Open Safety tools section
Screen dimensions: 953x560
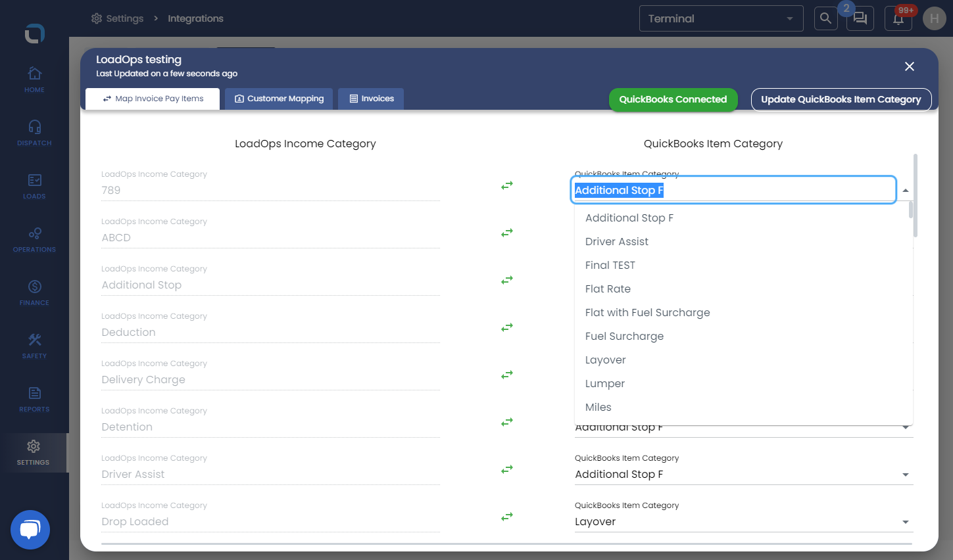coord(34,346)
